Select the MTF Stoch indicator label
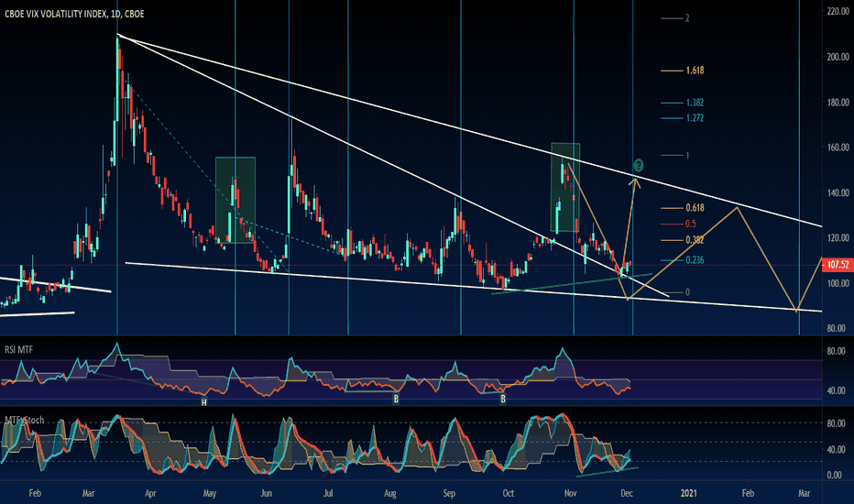854x504 pixels. click(x=25, y=420)
